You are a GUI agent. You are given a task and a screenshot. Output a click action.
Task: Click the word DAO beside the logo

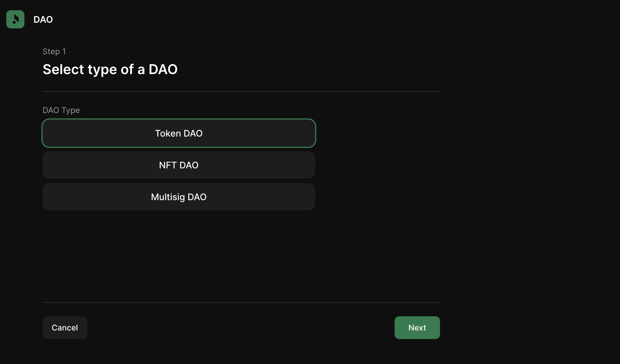point(43,19)
